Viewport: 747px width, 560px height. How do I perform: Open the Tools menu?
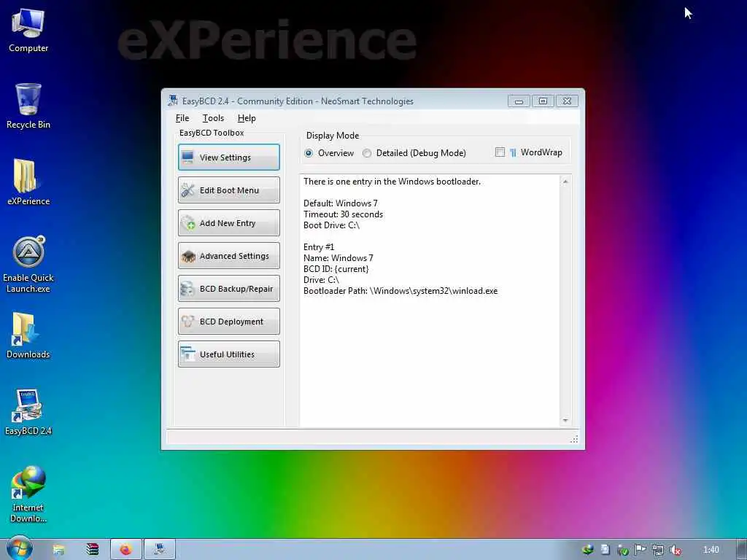coord(213,118)
